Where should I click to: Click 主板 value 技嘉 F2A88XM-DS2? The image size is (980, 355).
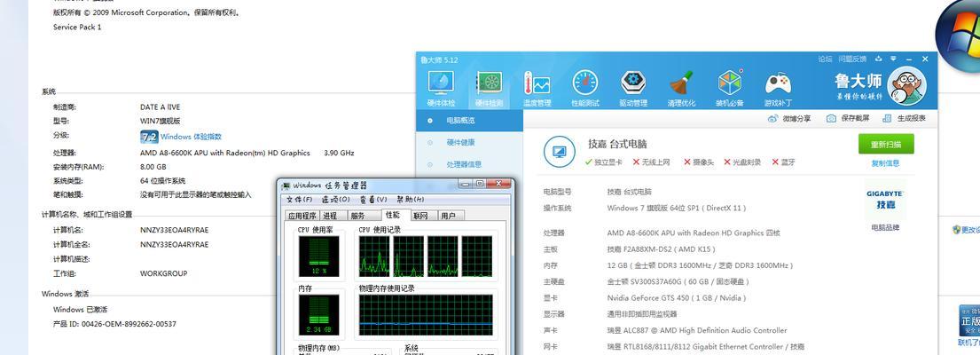coord(662,248)
